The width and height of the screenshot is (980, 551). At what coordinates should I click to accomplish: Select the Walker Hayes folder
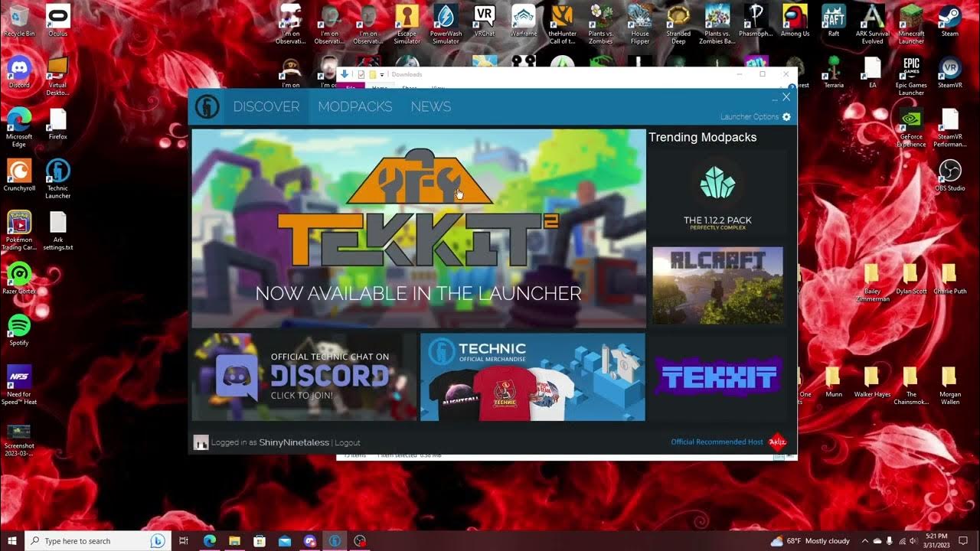872,381
